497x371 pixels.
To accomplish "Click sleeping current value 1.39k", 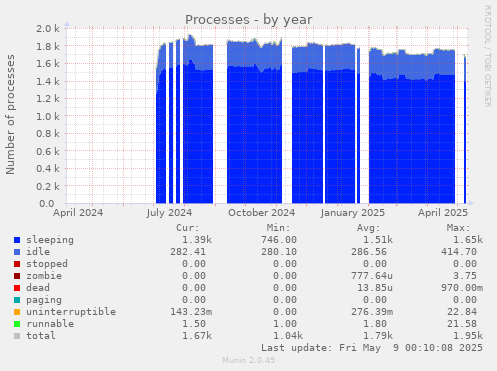I will coord(197,240).
